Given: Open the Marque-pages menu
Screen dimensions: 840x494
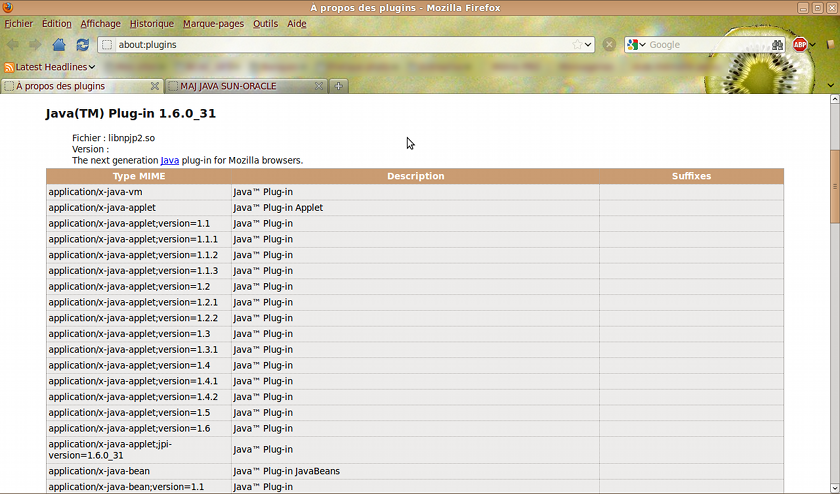Looking at the screenshot, I should [x=213, y=24].
